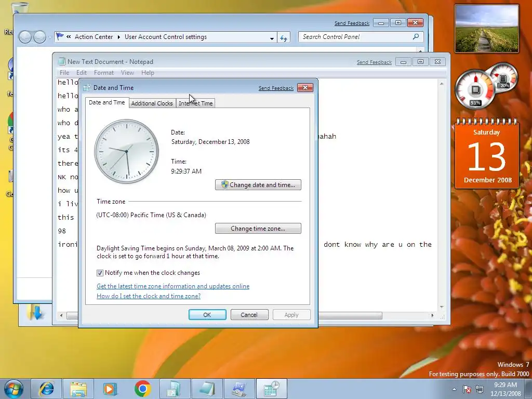Click User Account Control settings breadcrumb
This screenshot has height=399, width=532.
[166, 37]
